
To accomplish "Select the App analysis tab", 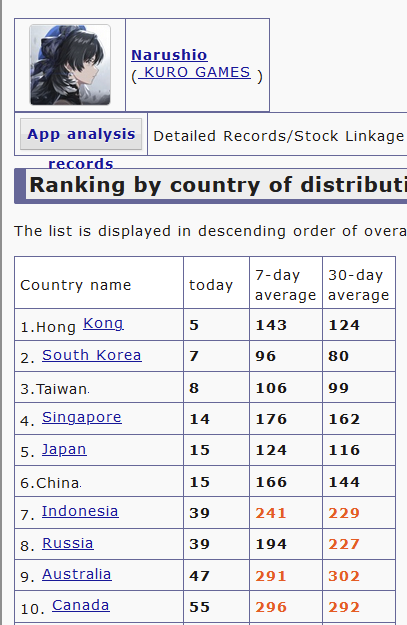I will (81, 134).
